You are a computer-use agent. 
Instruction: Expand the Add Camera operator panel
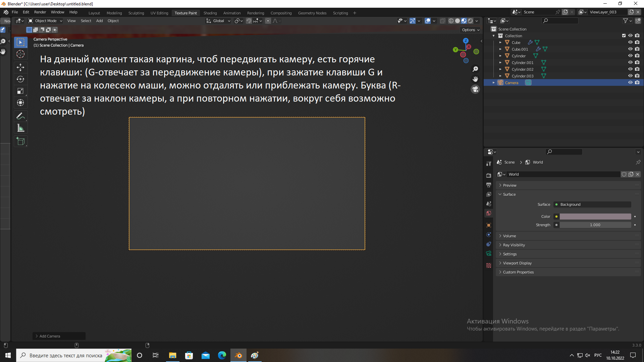click(x=59, y=336)
